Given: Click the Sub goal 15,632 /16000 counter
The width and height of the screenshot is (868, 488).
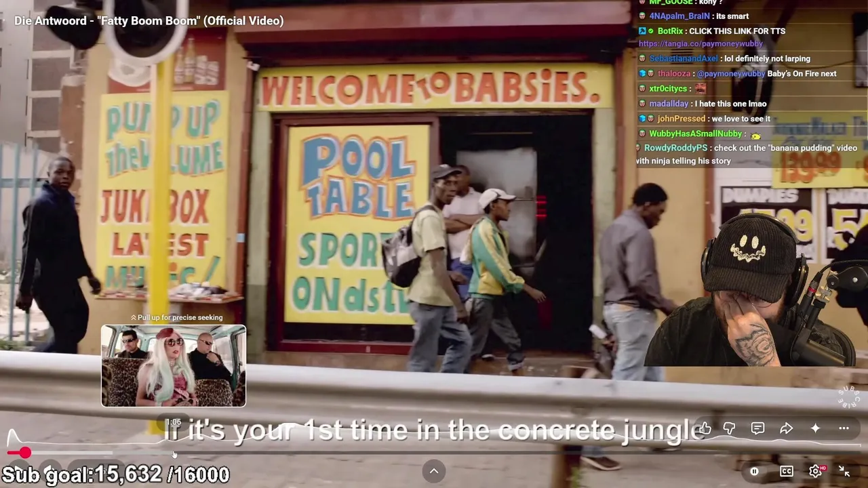Looking at the screenshot, I should tap(116, 474).
